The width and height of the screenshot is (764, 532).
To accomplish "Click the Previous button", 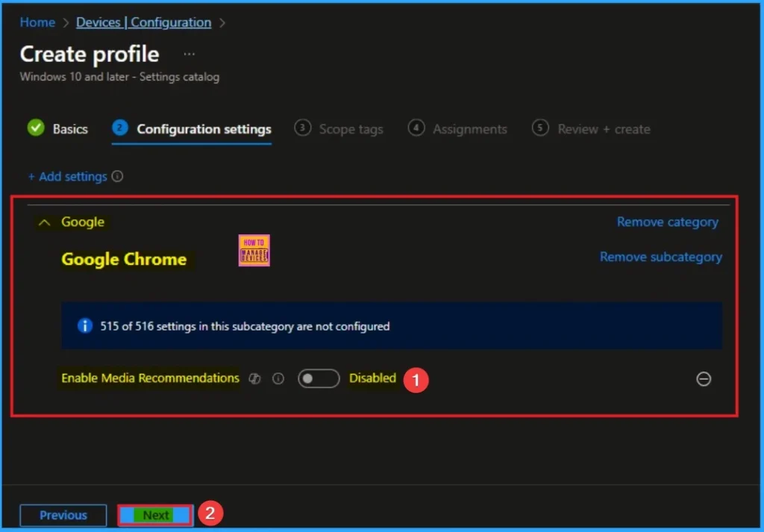I will 63,515.
